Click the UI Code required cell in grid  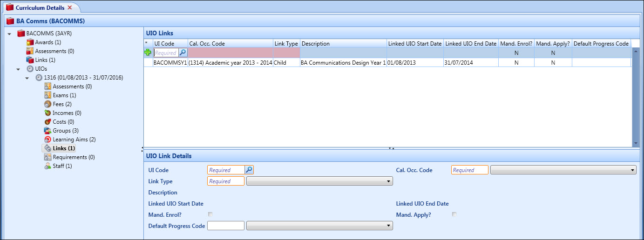click(x=166, y=53)
